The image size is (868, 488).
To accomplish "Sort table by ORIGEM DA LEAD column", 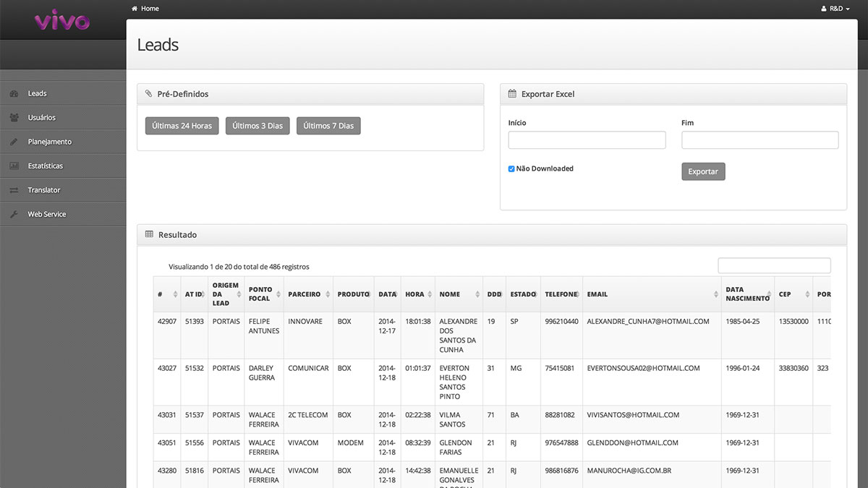I will 226,294.
